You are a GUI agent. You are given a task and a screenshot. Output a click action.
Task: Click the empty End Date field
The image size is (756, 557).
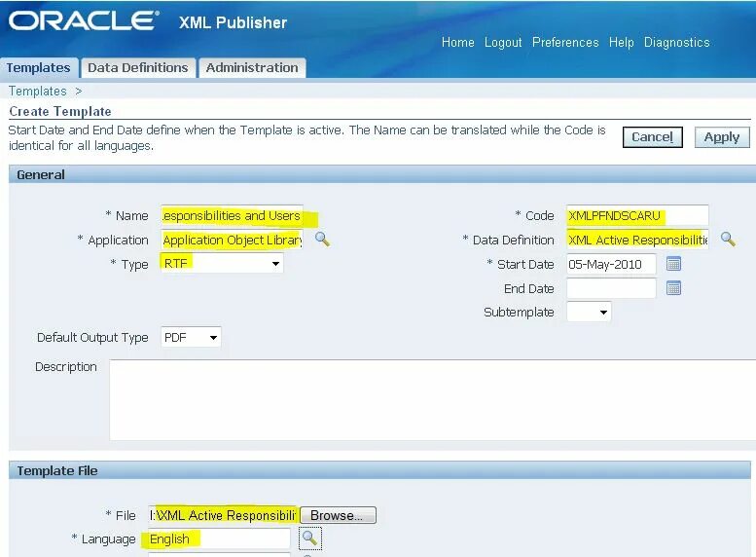click(x=611, y=288)
